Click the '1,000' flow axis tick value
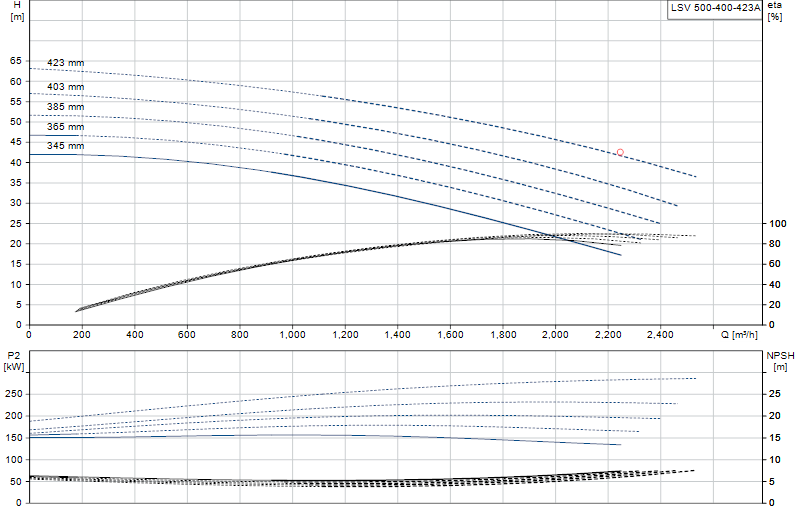The height and width of the screenshot is (520, 800). tap(292, 335)
